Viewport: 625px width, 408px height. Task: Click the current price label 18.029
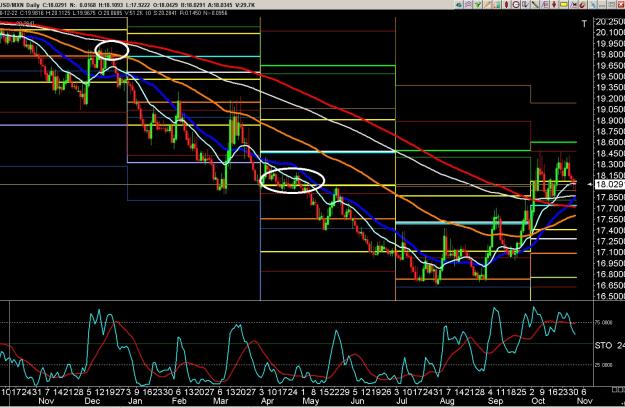click(609, 184)
